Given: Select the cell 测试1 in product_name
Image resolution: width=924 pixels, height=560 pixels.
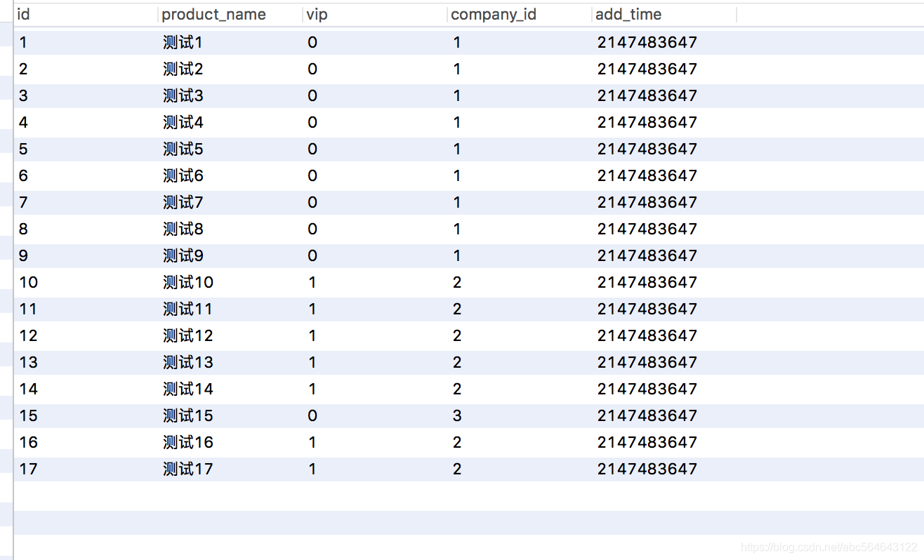Looking at the screenshot, I should [x=183, y=43].
